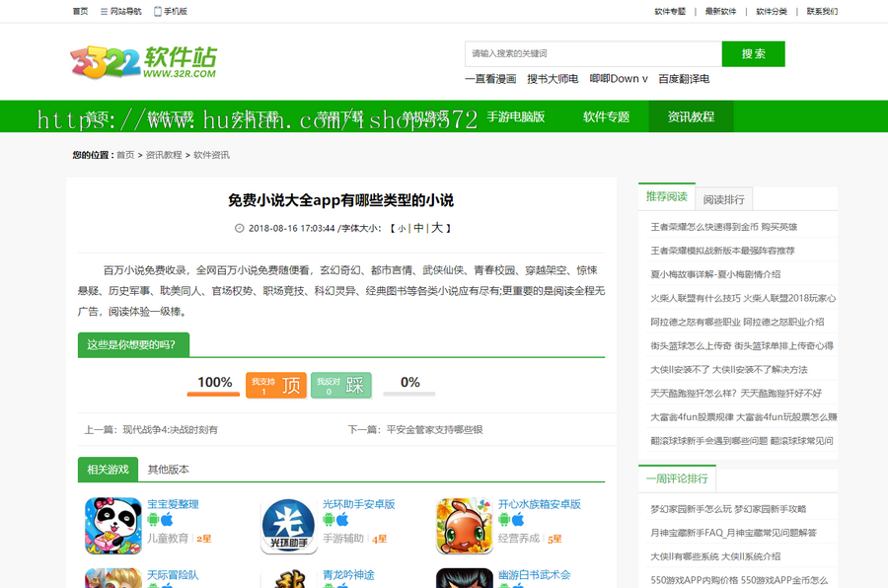888x588 pixels.
Task: Open next article 平安金管家支持哪些银
Action: pos(434,430)
